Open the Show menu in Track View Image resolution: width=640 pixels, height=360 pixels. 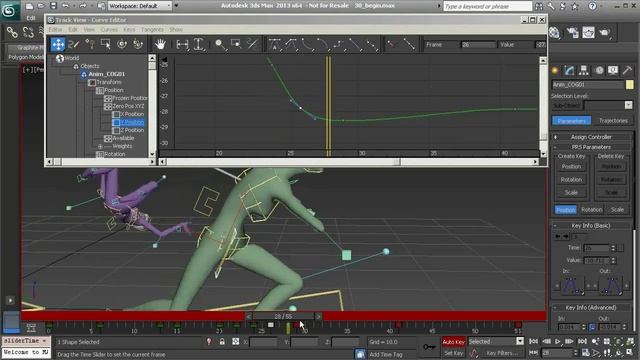pyautogui.click(x=176, y=29)
